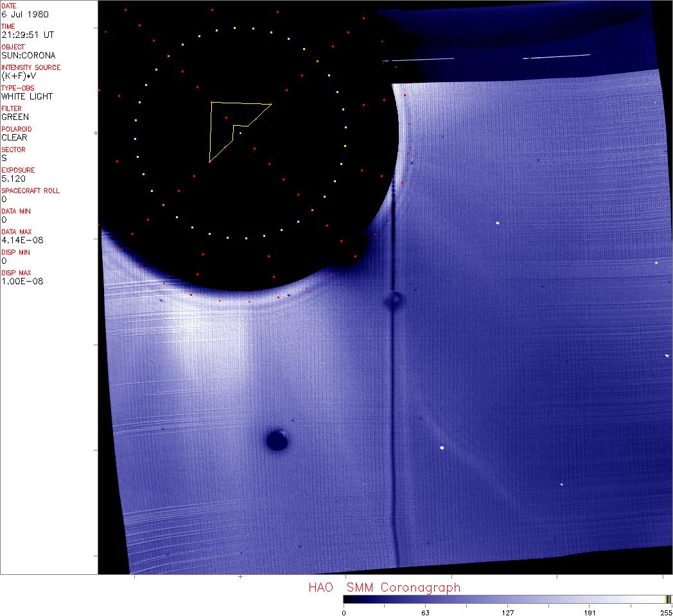Click the GREEN filter value

[15, 117]
